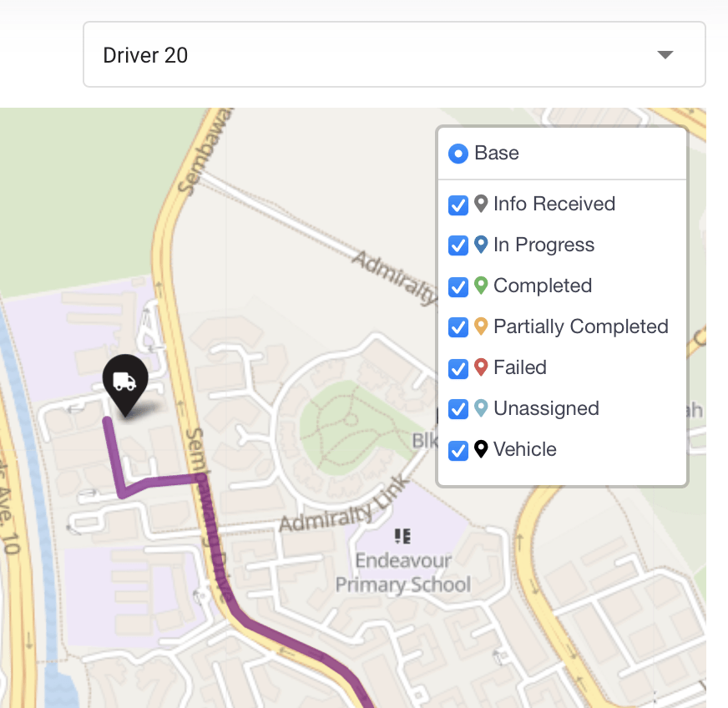Click the orange Partially Completed pin icon
The height and width of the screenshot is (708, 728).
point(481,326)
